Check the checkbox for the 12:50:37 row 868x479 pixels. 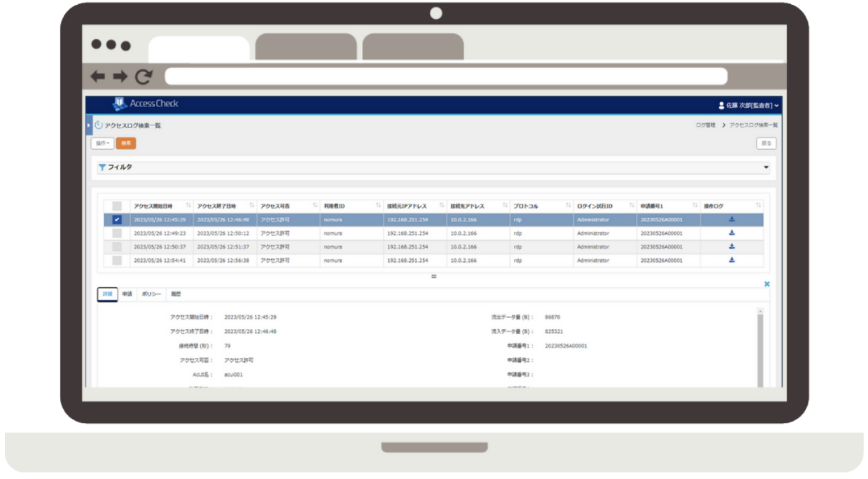(x=117, y=247)
